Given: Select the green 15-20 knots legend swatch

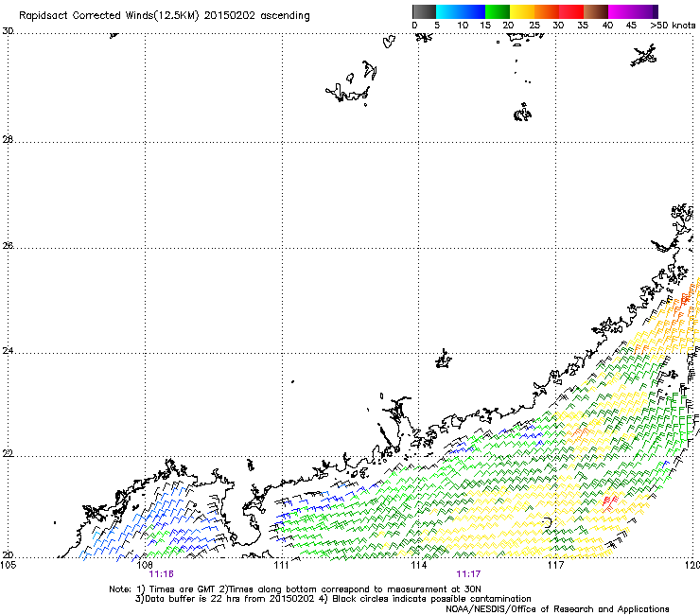Looking at the screenshot, I should (498, 11).
